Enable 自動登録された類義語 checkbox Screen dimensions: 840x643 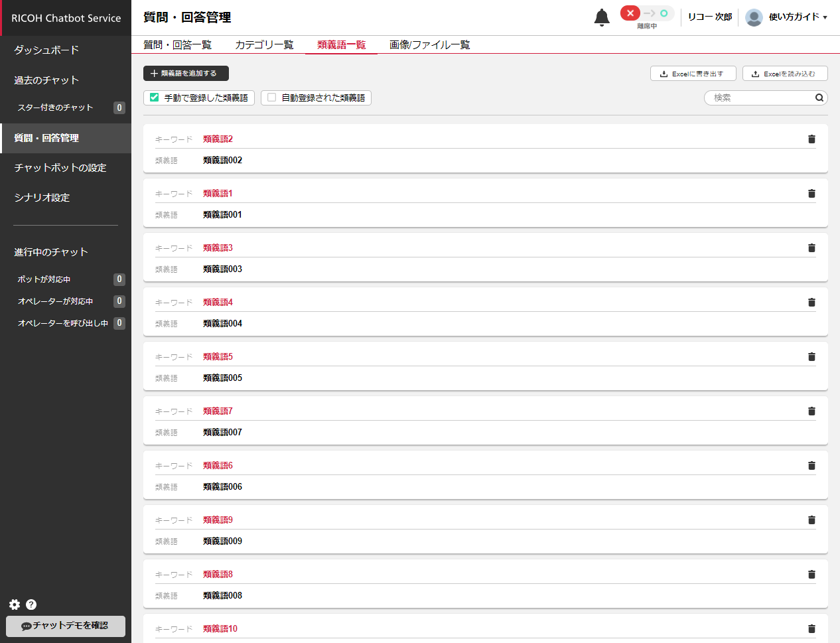271,98
